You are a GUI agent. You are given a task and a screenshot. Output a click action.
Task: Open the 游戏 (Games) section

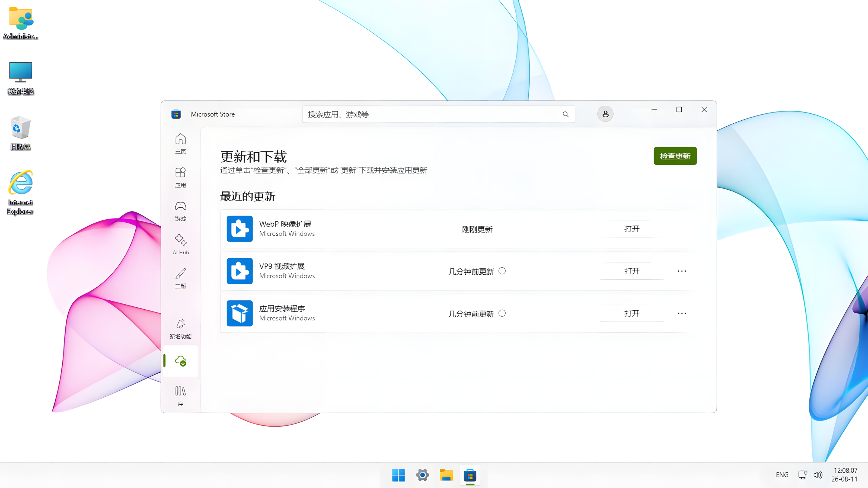coord(180,211)
